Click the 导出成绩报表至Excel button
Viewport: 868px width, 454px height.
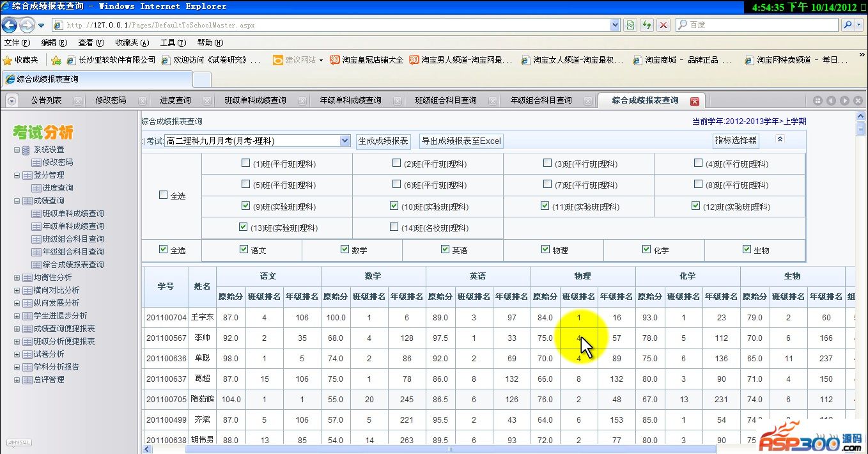[461, 141]
